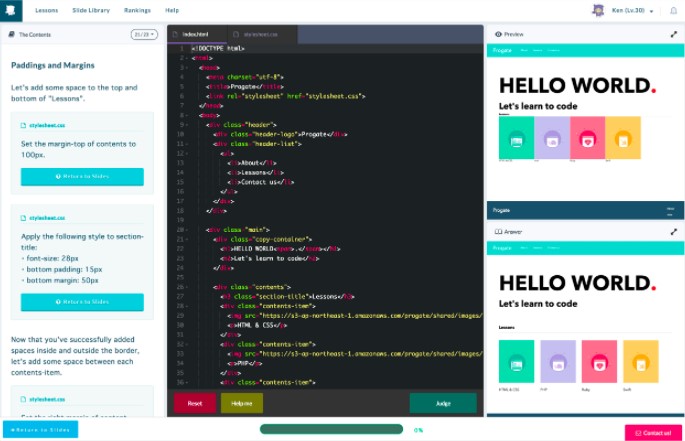Click The Contents panel icon
This screenshot has width=685, height=441.
[11, 34]
